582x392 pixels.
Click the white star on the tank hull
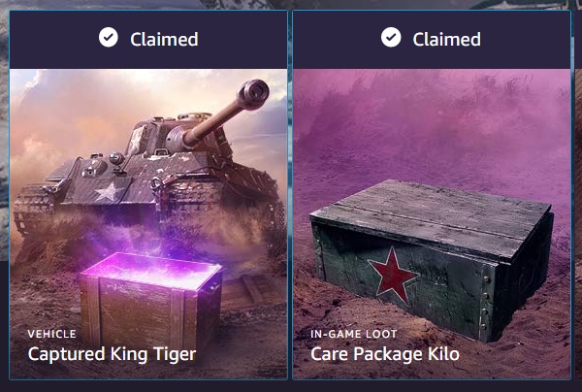point(109,191)
